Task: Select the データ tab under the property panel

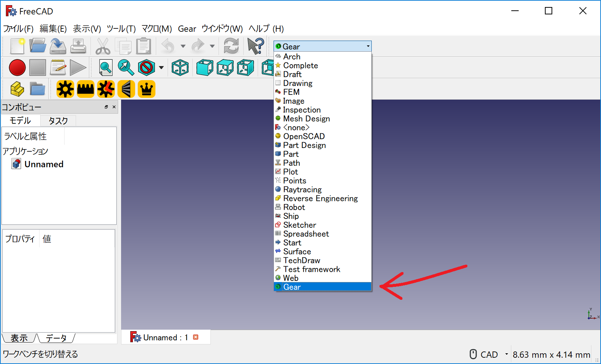Action: click(x=56, y=338)
